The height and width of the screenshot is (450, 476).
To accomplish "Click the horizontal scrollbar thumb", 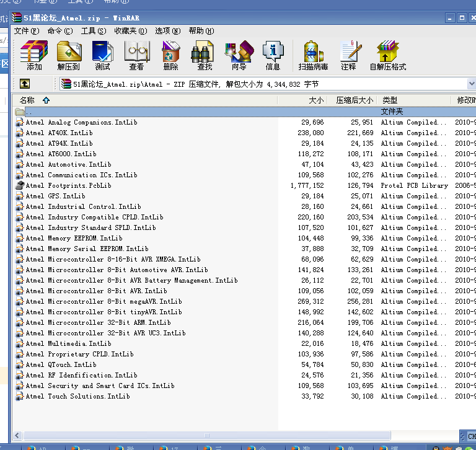I will pos(207,435).
